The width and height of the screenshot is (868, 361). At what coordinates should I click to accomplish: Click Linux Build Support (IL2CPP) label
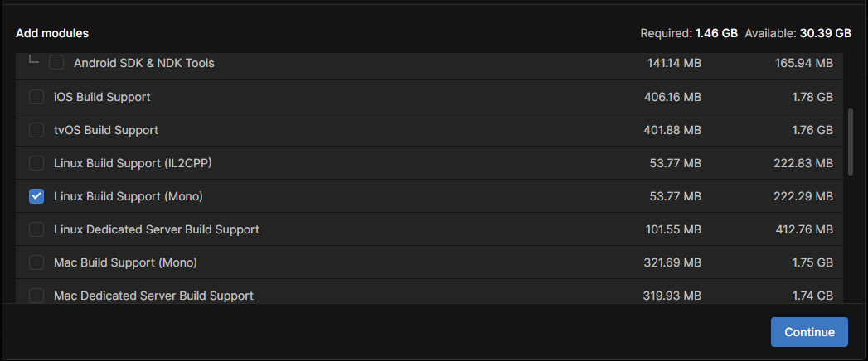(133, 163)
